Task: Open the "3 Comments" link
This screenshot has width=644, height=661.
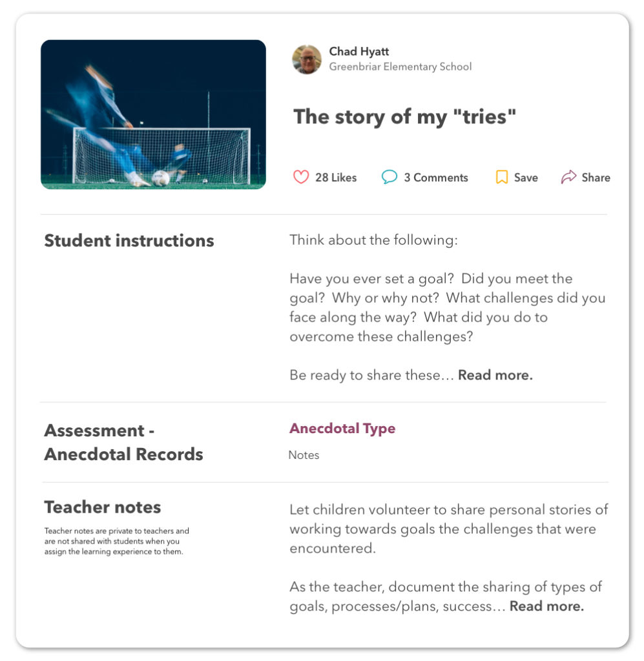Action: [x=436, y=178]
